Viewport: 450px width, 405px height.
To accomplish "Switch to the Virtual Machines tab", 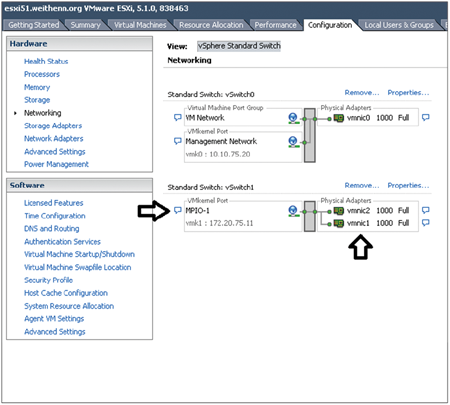I will tap(140, 25).
